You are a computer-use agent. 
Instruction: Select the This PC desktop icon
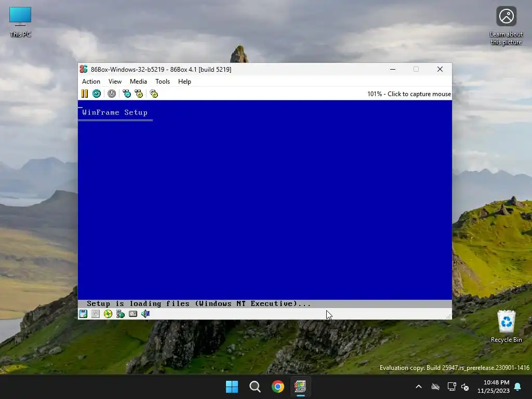(20, 22)
